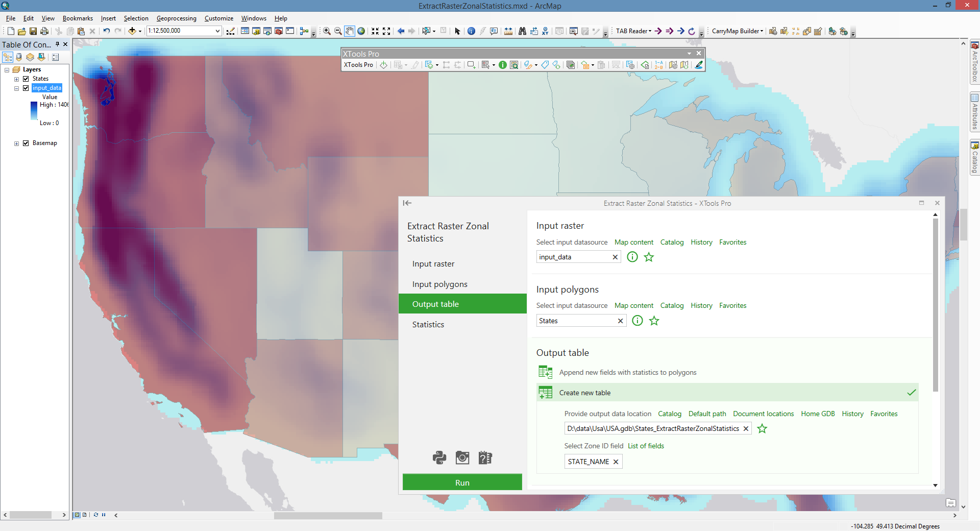Add States polygons to favorites star

coord(654,321)
